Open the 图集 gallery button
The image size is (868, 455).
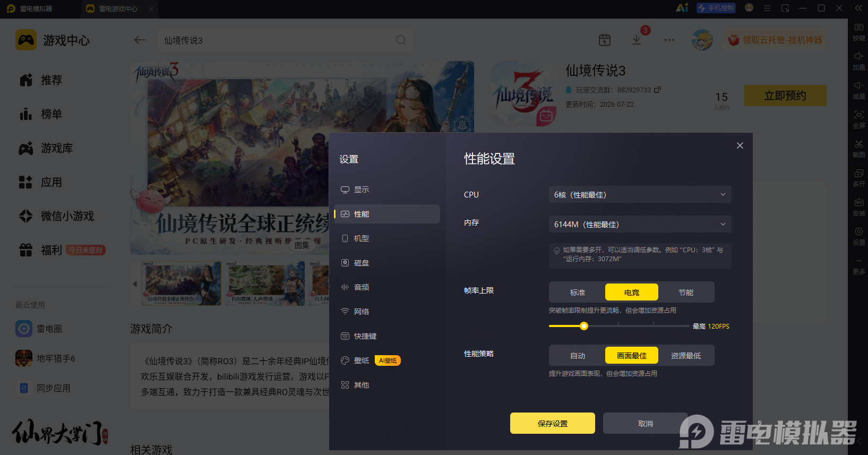point(302,245)
